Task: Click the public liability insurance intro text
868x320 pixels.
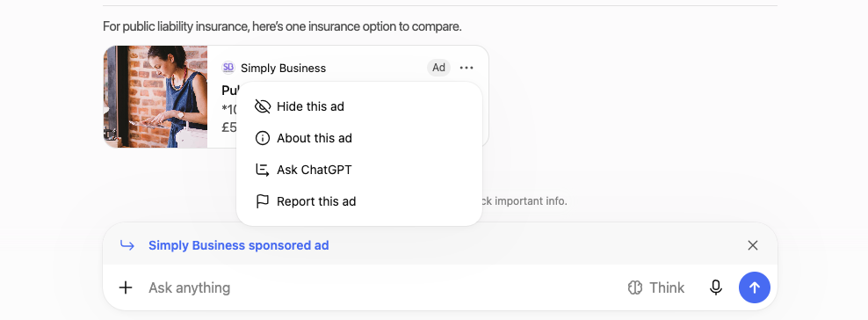Action: (x=282, y=26)
